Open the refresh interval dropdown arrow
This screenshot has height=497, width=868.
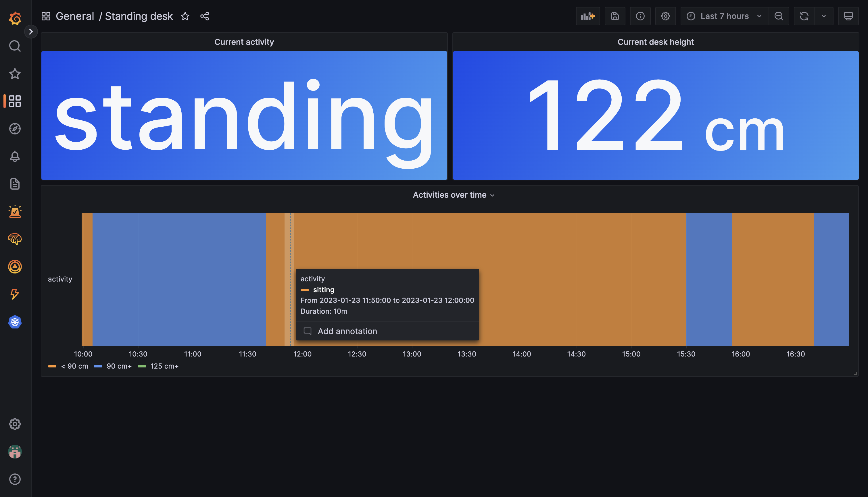[x=824, y=16]
